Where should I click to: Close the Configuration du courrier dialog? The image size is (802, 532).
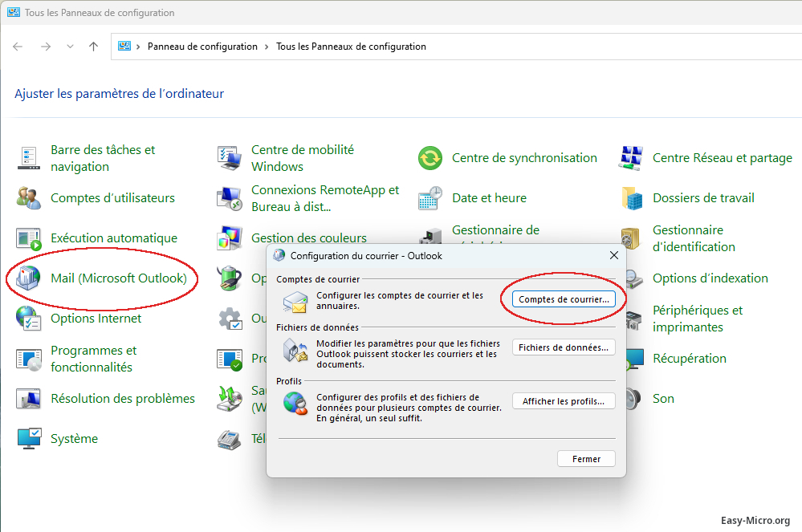[x=614, y=255]
